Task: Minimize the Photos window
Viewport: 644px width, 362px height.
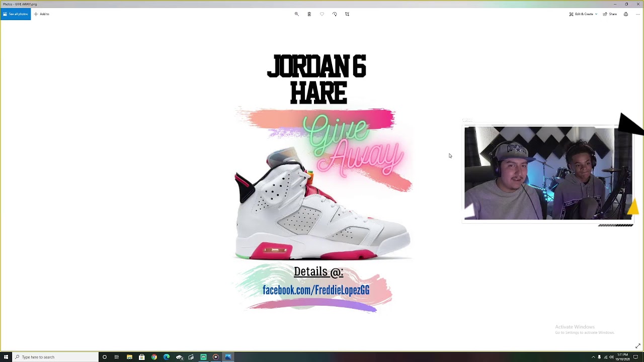Action: (615, 4)
